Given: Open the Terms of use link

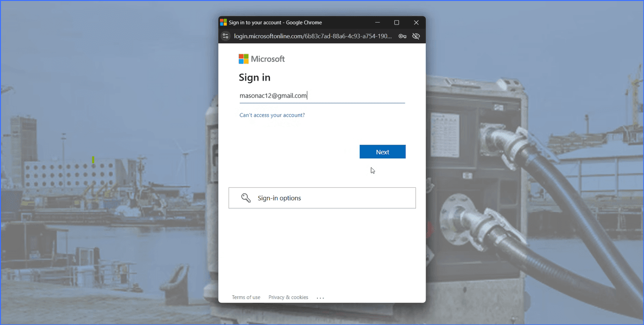Looking at the screenshot, I should click(x=246, y=297).
